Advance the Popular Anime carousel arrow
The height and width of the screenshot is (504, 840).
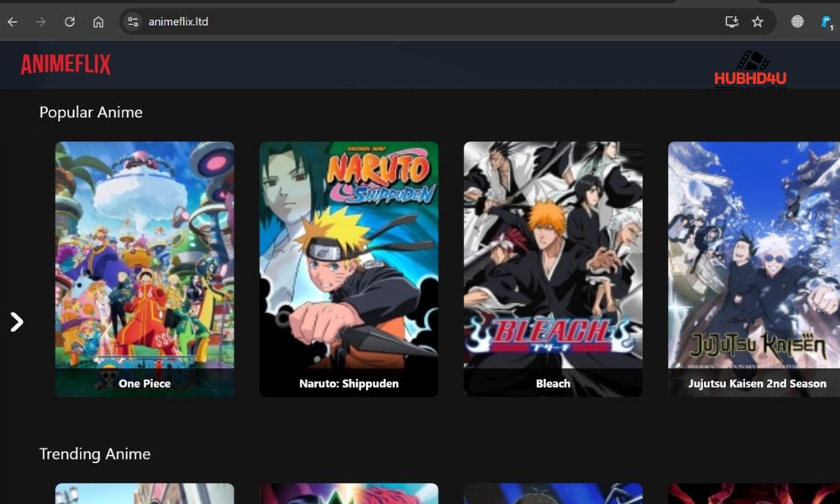[x=17, y=322]
